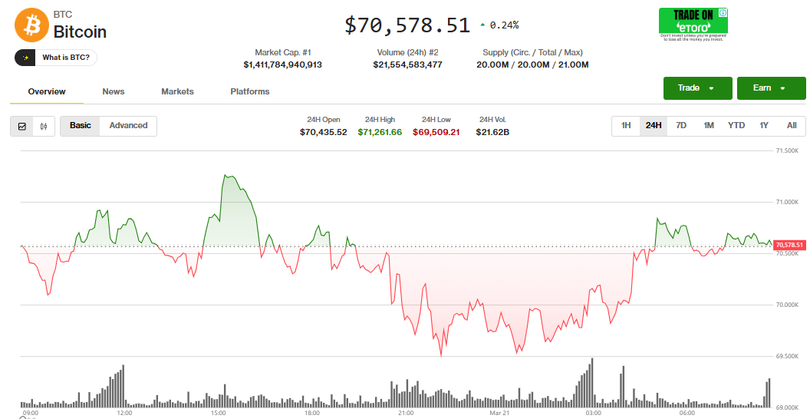The image size is (810, 419).
Task: Show the Platforms tab
Action: point(250,92)
